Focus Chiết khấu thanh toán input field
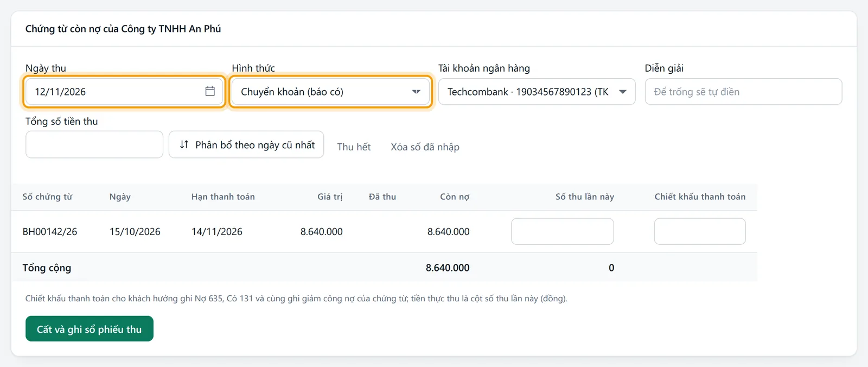The height and width of the screenshot is (367, 868). (x=700, y=231)
